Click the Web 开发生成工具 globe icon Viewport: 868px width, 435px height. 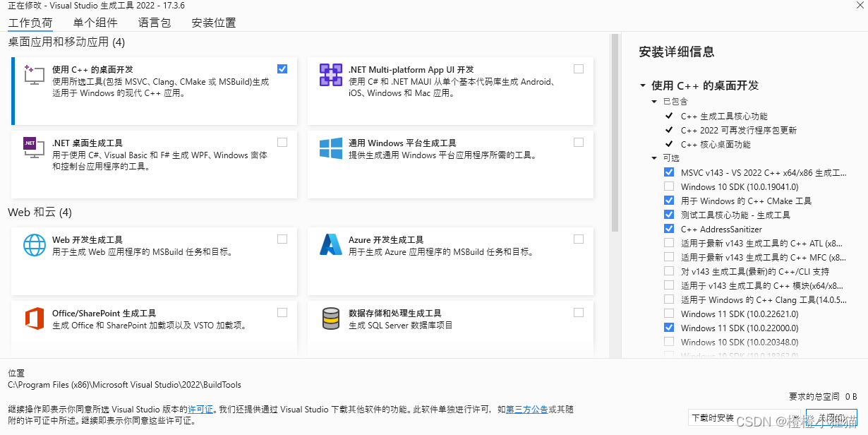click(x=34, y=244)
